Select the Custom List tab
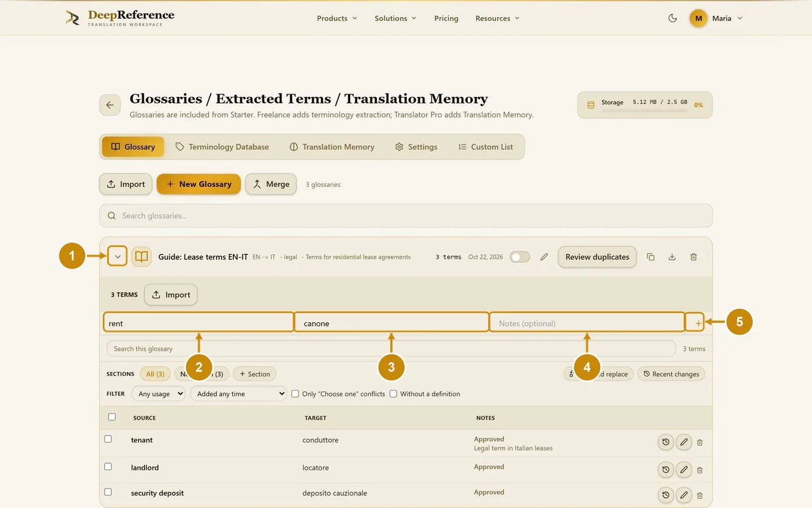Viewport: 812px width, 508px height. (x=485, y=147)
